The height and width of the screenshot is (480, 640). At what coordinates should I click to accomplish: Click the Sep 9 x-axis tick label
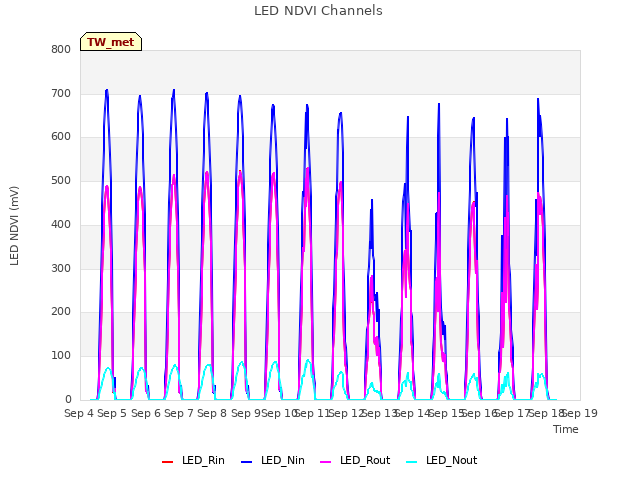[246, 413]
